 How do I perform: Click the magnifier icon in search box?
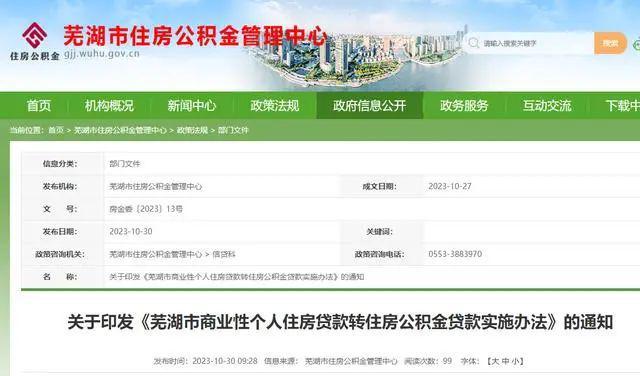(x=473, y=43)
